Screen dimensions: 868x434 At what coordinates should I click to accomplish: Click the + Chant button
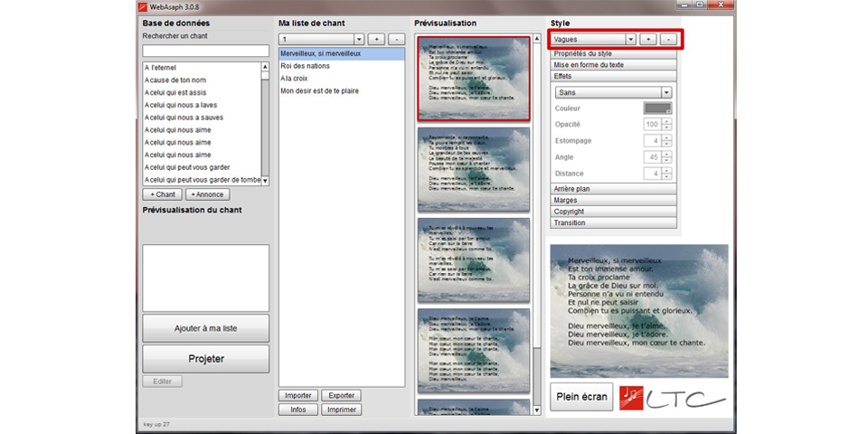[x=162, y=194]
